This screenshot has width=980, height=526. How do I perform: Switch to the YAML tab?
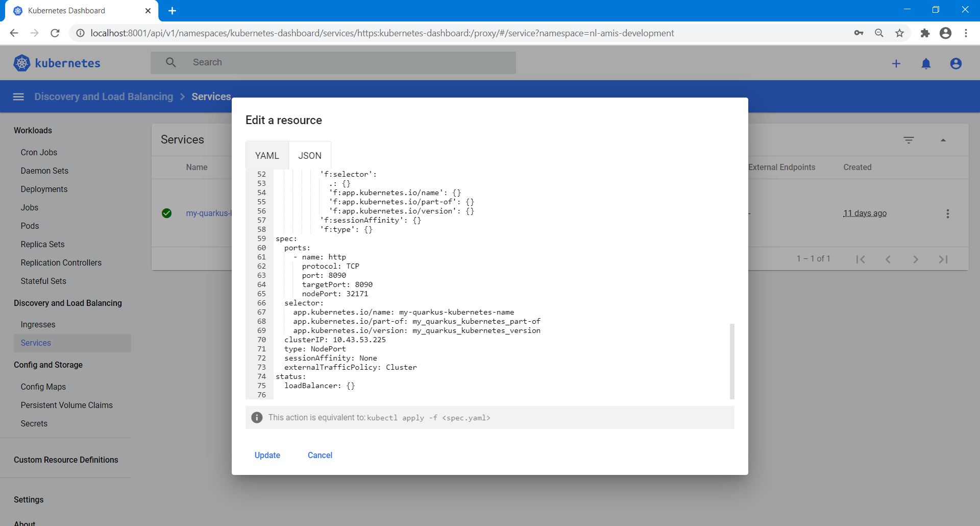click(267, 156)
